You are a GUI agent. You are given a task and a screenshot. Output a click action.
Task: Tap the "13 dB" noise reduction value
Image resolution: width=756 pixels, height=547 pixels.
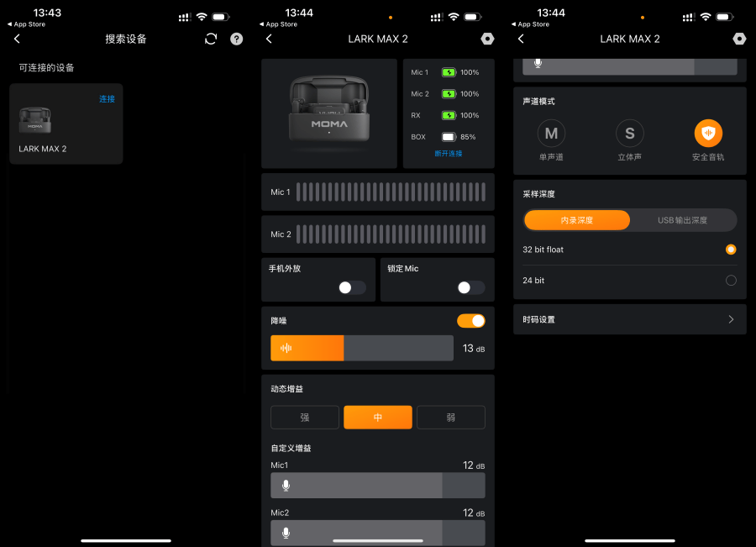coord(474,348)
